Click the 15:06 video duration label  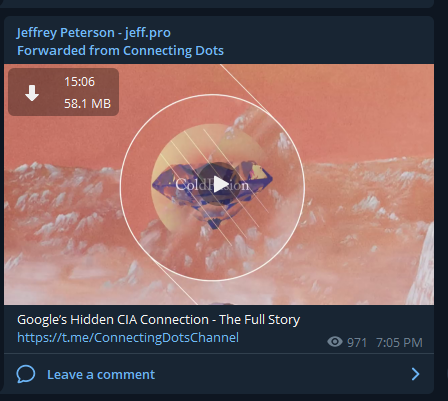click(80, 82)
